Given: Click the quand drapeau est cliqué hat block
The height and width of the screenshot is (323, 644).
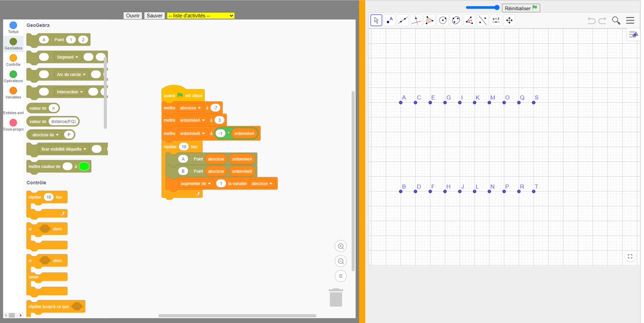Looking at the screenshot, I should coord(183,94).
